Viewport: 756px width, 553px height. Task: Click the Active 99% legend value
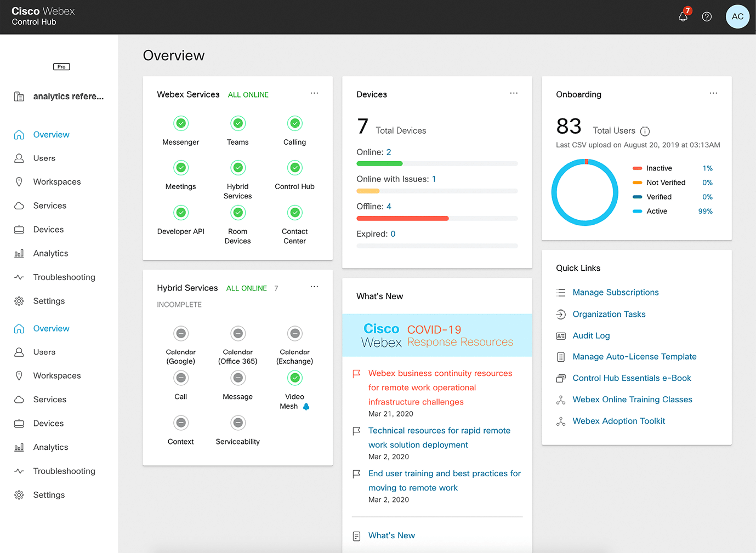(x=706, y=211)
